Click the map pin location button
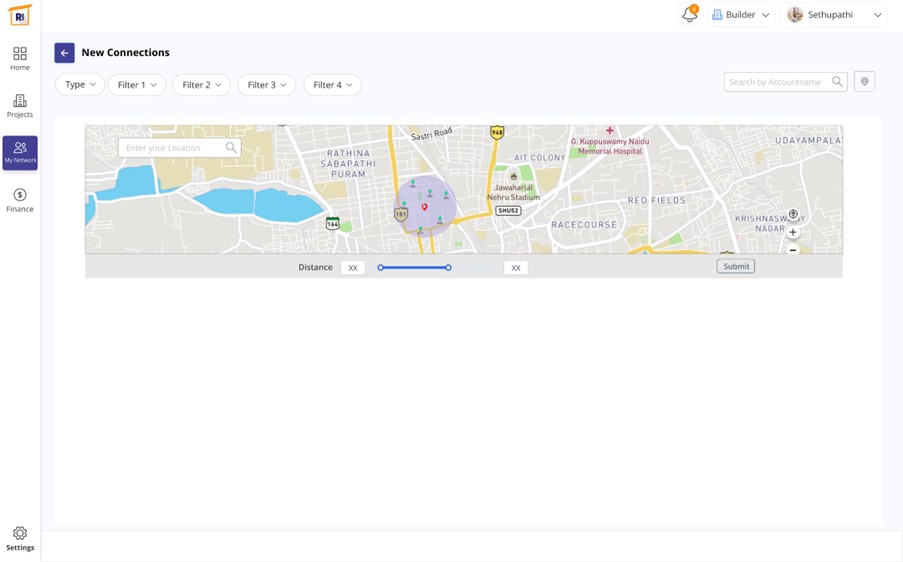The width and height of the screenshot is (903, 562). (x=865, y=82)
